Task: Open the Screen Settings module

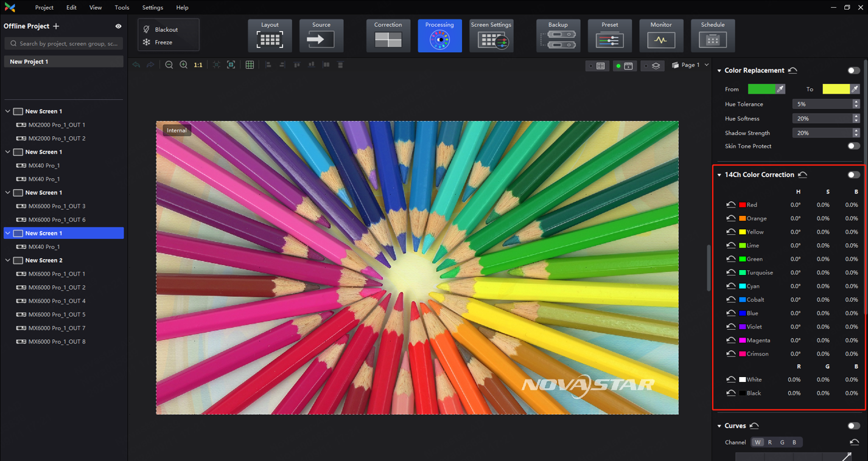Action: coord(491,35)
